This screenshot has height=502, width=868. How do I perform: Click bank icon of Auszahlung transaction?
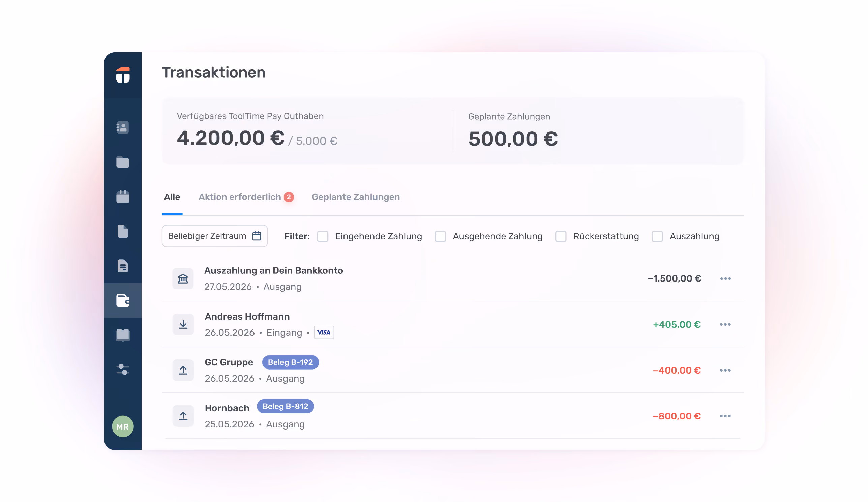click(x=183, y=278)
